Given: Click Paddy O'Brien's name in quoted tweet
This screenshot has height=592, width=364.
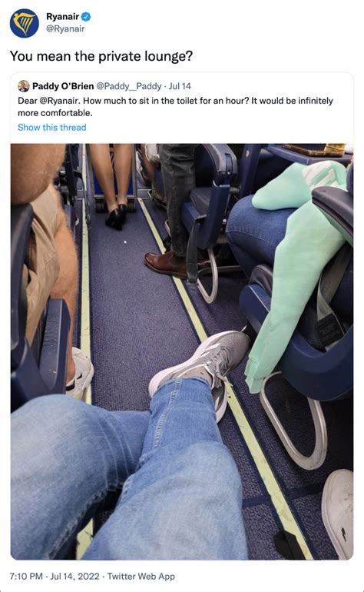Looking at the screenshot, I should [63, 86].
